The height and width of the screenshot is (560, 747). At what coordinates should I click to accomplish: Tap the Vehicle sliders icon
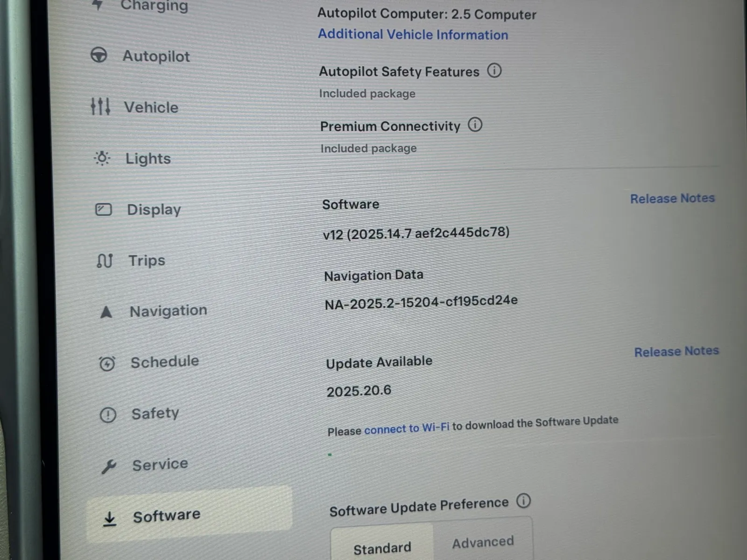tap(100, 106)
